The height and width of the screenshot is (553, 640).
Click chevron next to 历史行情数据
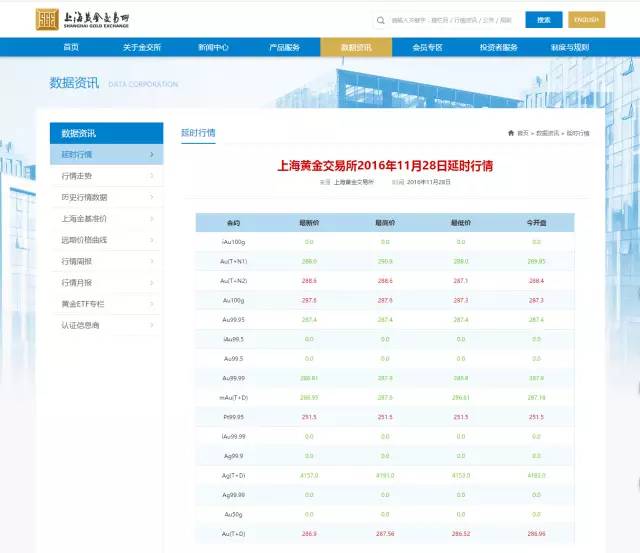[152, 197]
